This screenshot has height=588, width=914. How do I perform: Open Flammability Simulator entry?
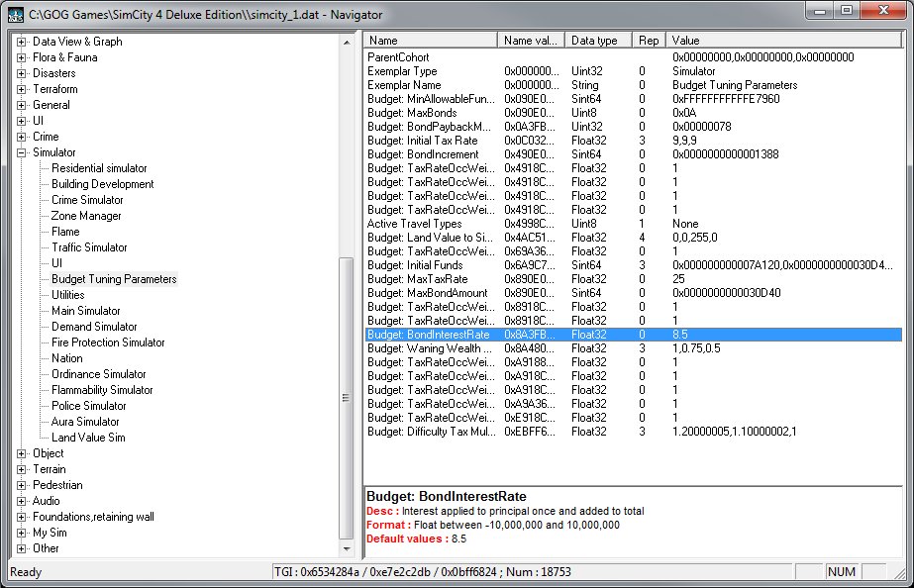(x=102, y=390)
